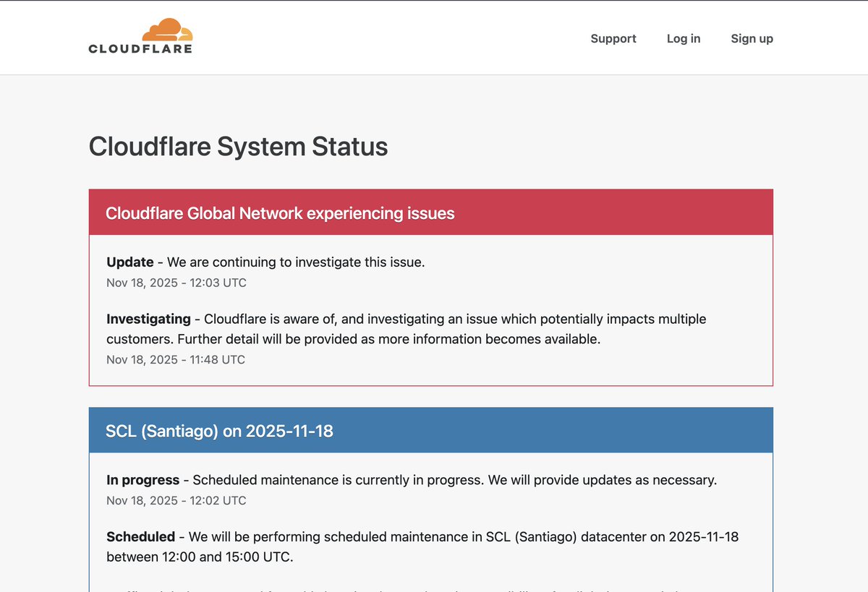
Task: Click 'Further detail will be provided' sentence
Action: pos(389,339)
